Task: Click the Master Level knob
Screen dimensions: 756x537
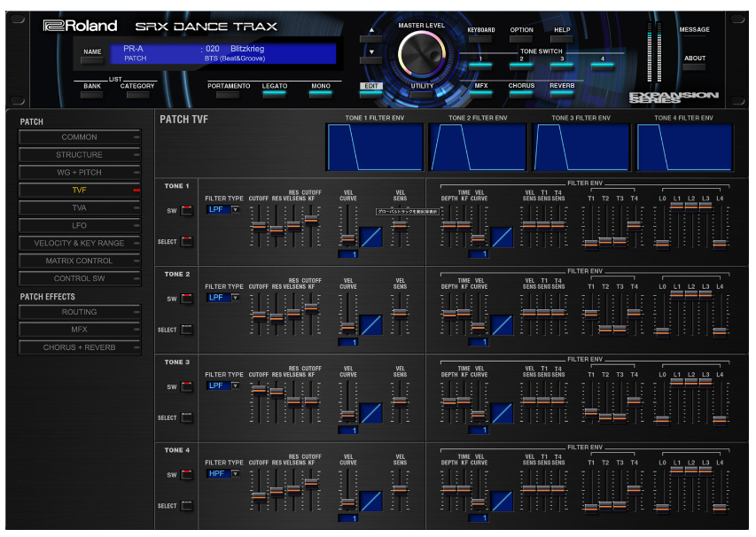Action: [421, 54]
